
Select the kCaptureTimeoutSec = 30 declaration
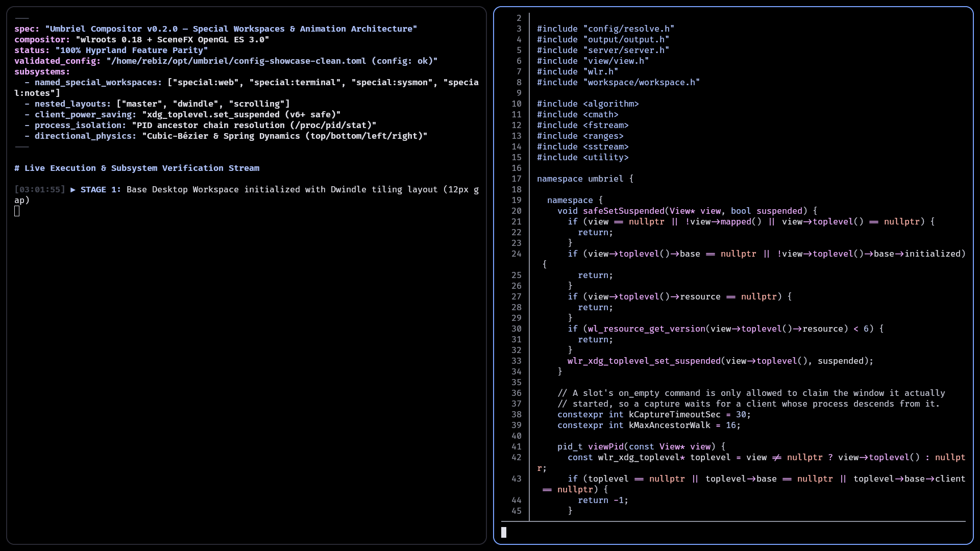(x=654, y=415)
